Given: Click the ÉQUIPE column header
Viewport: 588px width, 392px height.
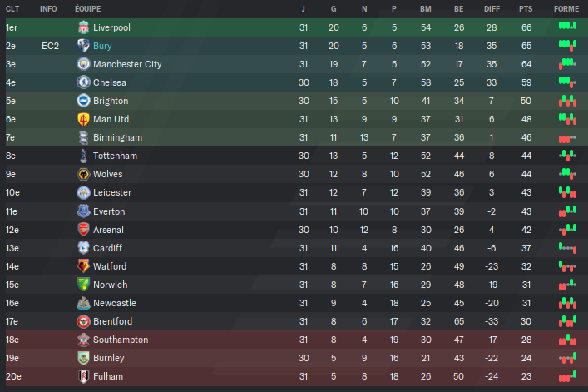Looking at the screenshot, I should pos(88,8).
